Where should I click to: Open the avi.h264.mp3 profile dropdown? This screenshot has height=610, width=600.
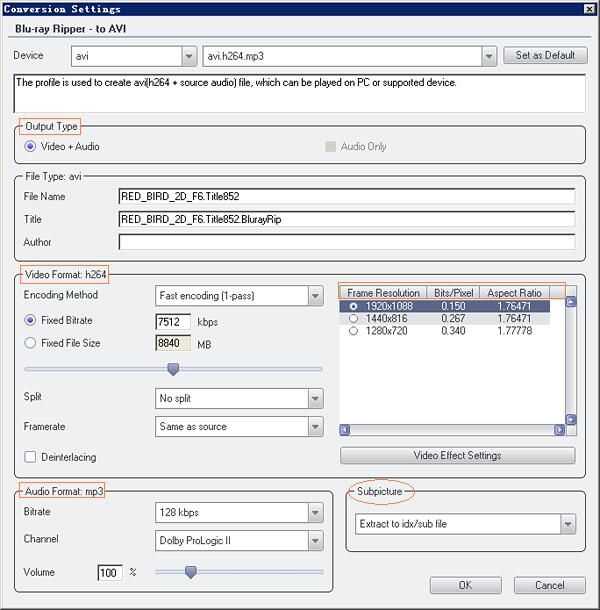(349, 56)
